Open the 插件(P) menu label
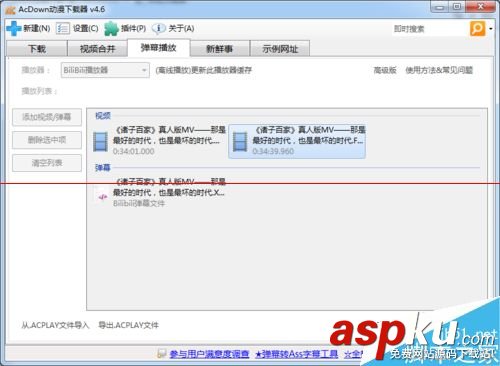 [133, 29]
